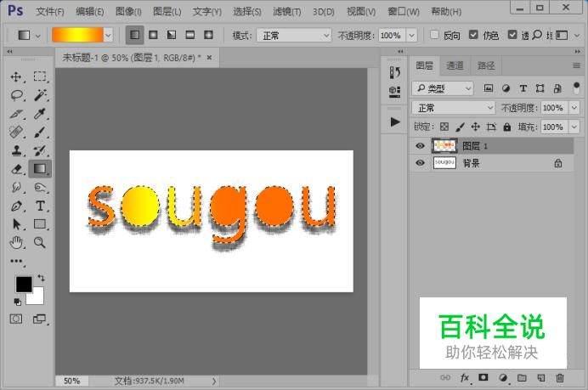The width and height of the screenshot is (588, 390).
Task: Select the Rectangle shape tool
Action: pos(40,224)
